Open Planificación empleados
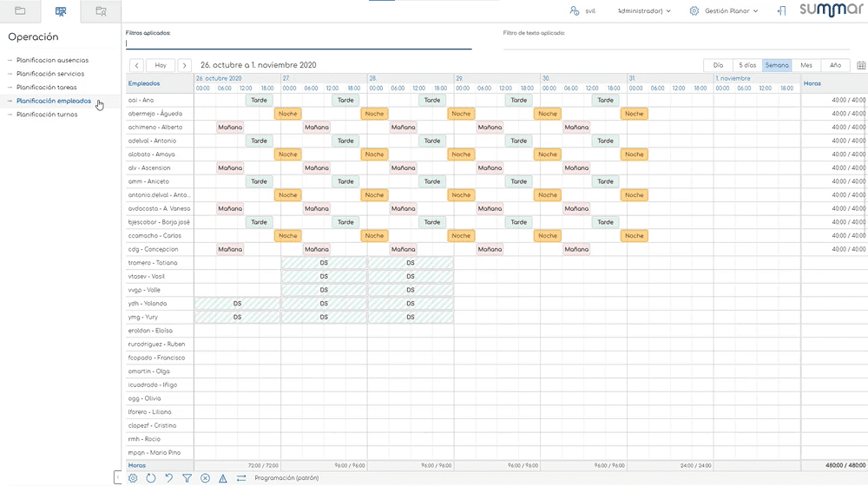The width and height of the screenshot is (868, 486). tap(54, 101)
